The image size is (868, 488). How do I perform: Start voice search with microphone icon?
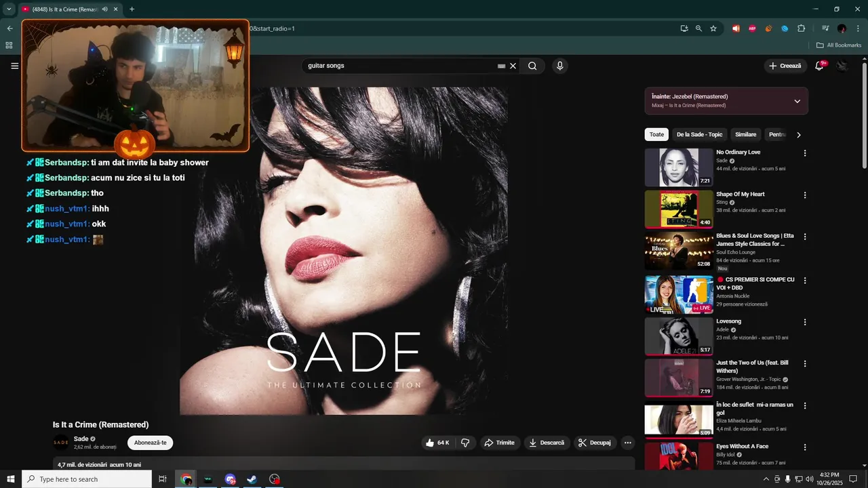[559, 66]
